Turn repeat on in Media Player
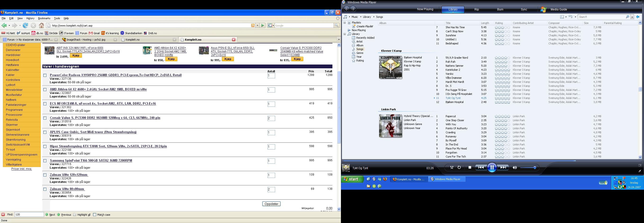The width and height of the screenshot is (644, 223). tap(459, 168)
